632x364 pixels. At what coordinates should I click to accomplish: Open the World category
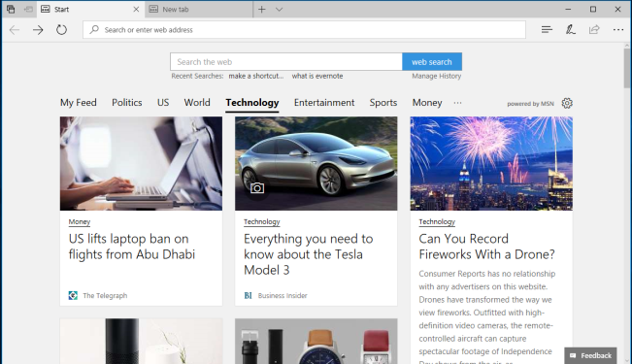[197, 103]
